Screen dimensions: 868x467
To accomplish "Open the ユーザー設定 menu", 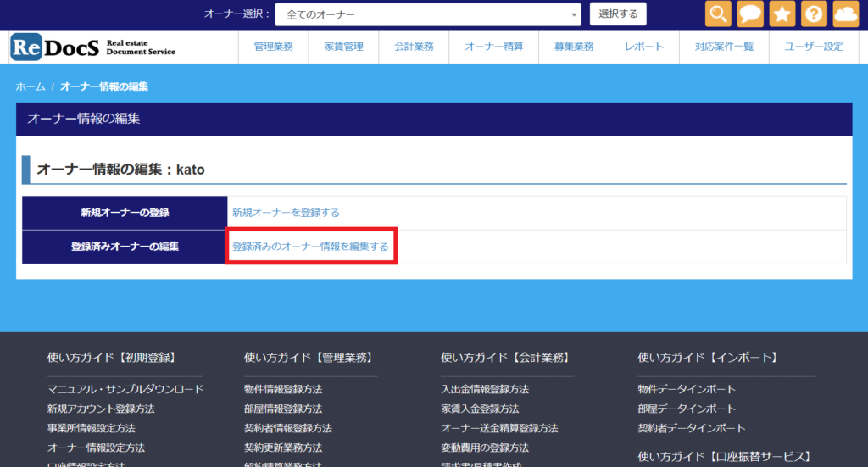I will point(814,47).
